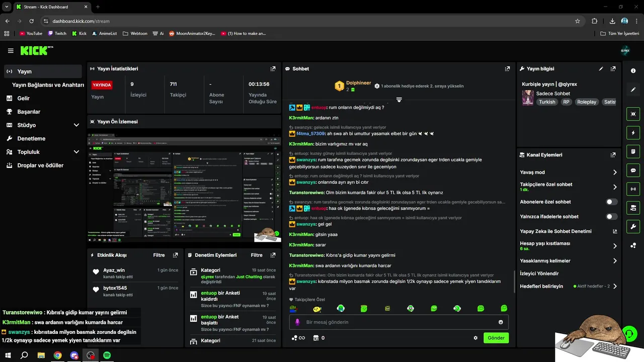
Task: Click the microphone icon in message box
Action: 297,322
